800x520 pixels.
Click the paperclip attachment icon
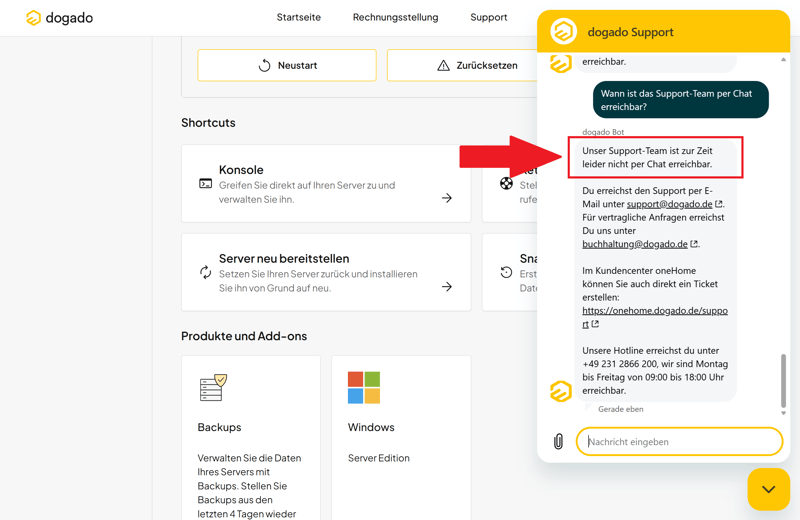point(558,441)
